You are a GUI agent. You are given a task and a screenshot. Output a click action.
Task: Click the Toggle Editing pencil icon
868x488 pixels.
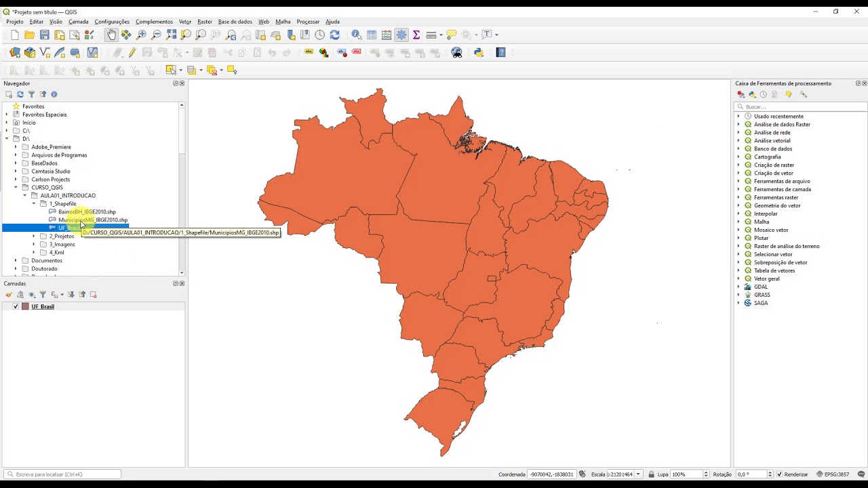pyautogui.click(x=132, y=52)
